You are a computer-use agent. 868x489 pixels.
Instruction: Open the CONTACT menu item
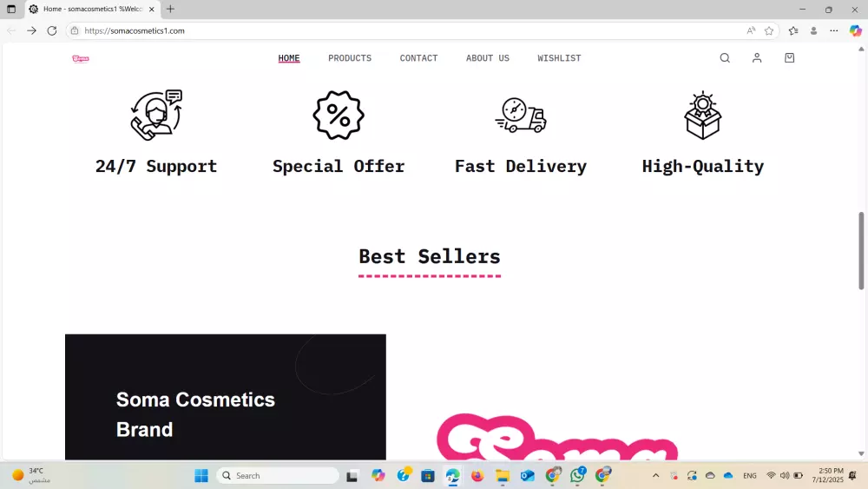click(418, 58)
